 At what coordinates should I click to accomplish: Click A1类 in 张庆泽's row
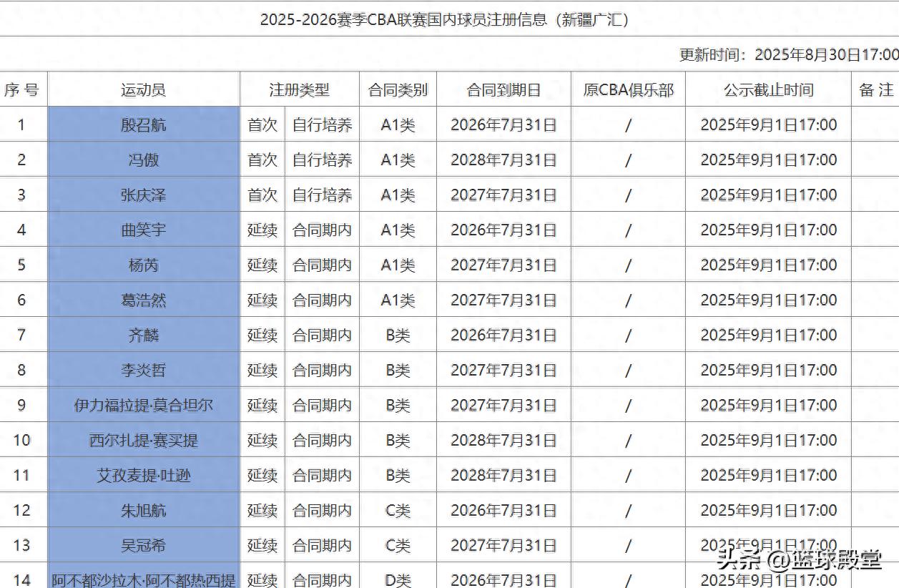pos(398,195)
